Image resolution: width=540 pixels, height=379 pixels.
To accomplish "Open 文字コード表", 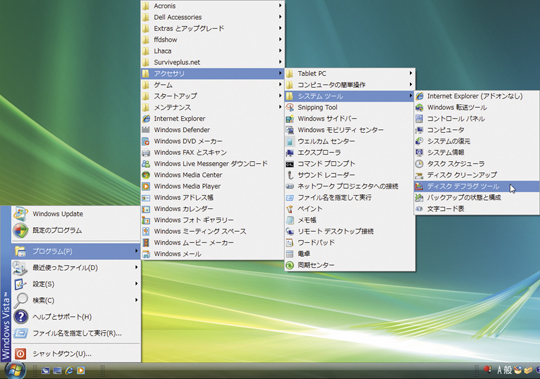I will point(477,209).
